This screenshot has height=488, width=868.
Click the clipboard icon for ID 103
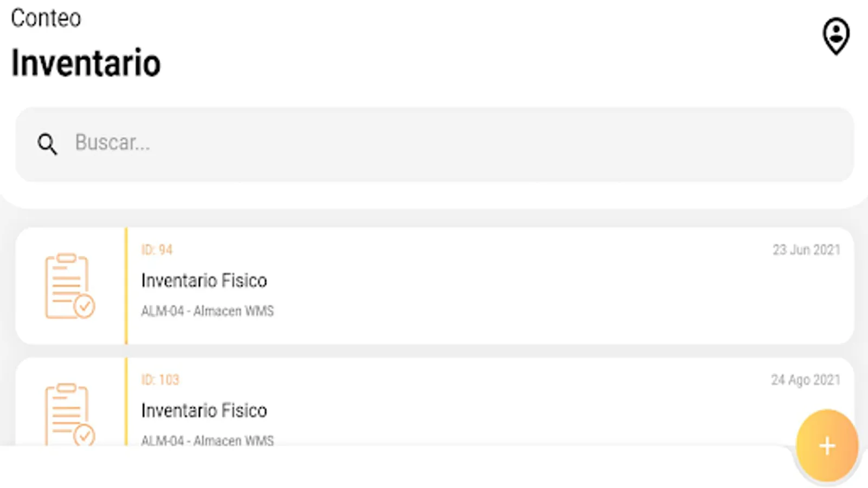coord(69,414)
